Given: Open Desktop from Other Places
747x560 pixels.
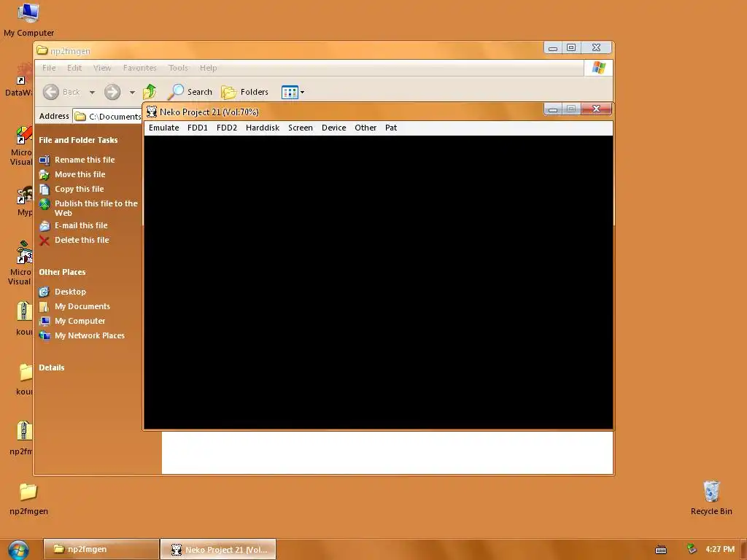Looking at the screenshot, I should [70, 292].
